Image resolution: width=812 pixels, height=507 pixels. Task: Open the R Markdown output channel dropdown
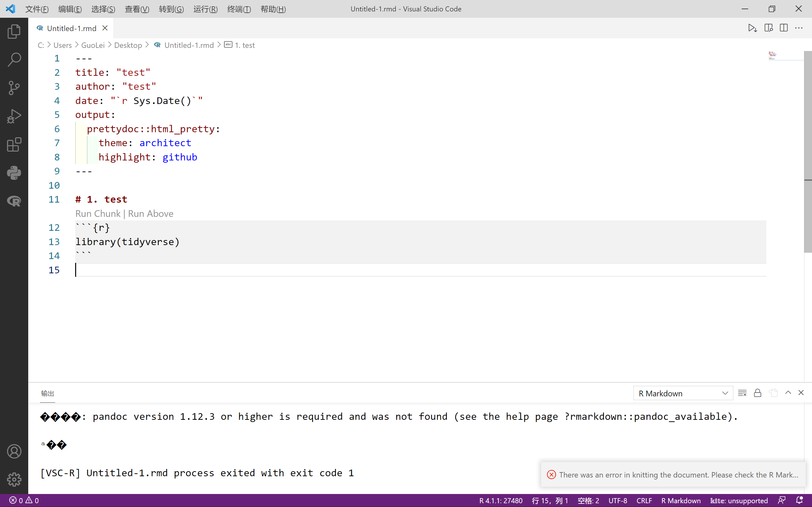click(x=683, y=393)
